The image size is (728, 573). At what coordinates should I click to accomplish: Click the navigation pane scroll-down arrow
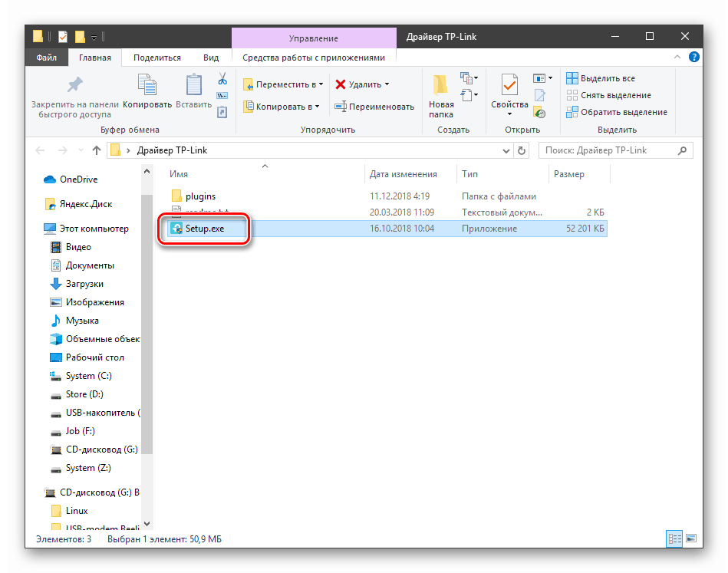pyautogui.click(x=147, y=523)
